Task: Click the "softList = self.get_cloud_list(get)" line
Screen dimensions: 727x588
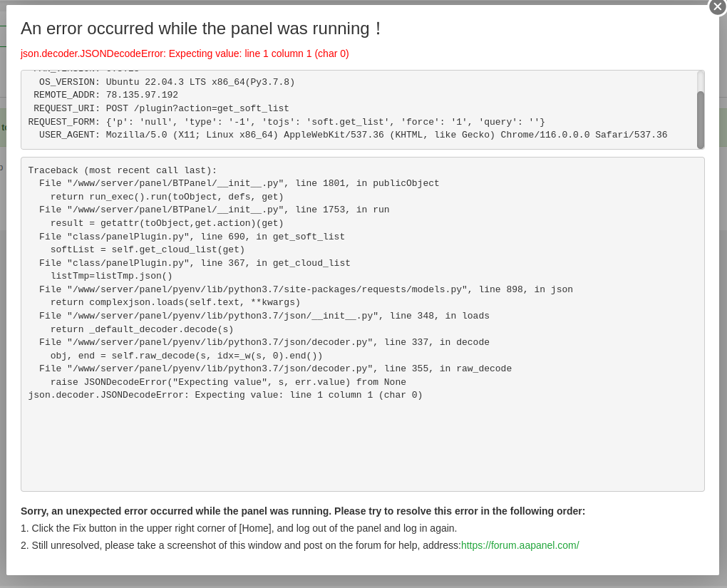Action: coord(148,249)
